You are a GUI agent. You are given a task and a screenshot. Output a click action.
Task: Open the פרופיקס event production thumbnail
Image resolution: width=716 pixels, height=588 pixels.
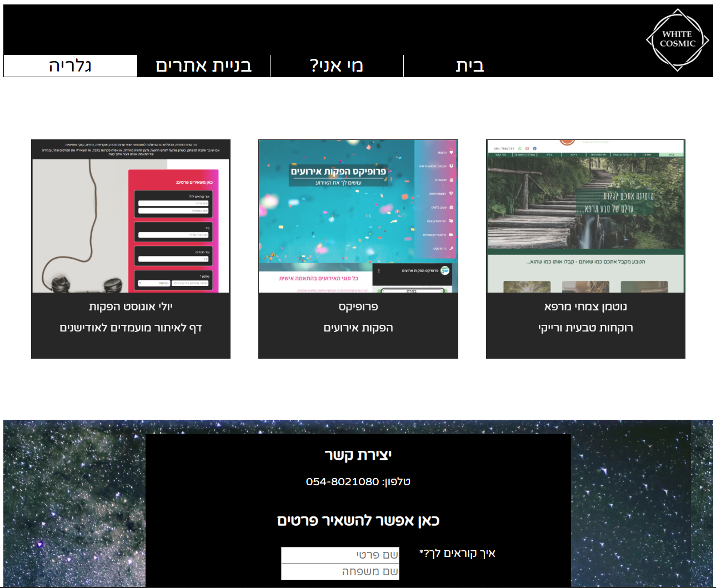coord(358,216)
